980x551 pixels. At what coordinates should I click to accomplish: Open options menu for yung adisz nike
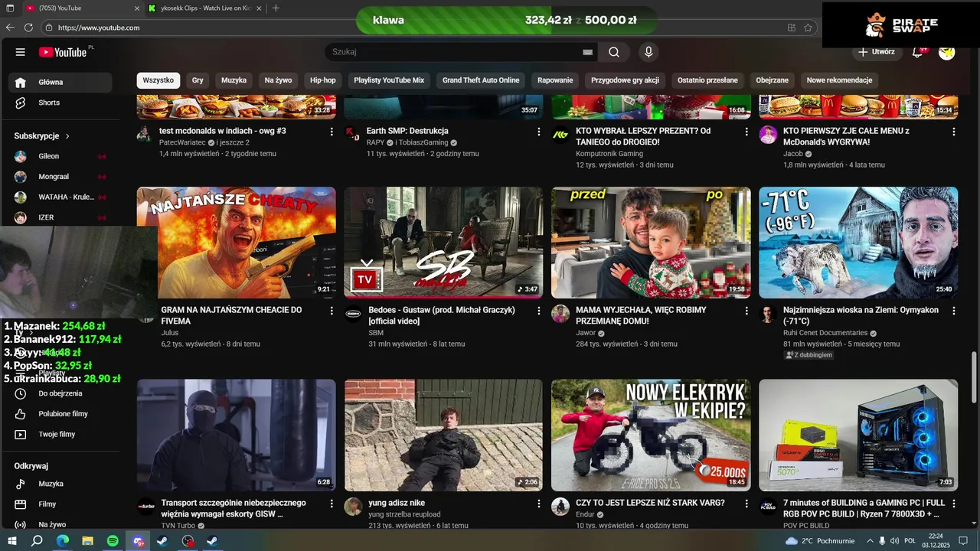[539, 504]
